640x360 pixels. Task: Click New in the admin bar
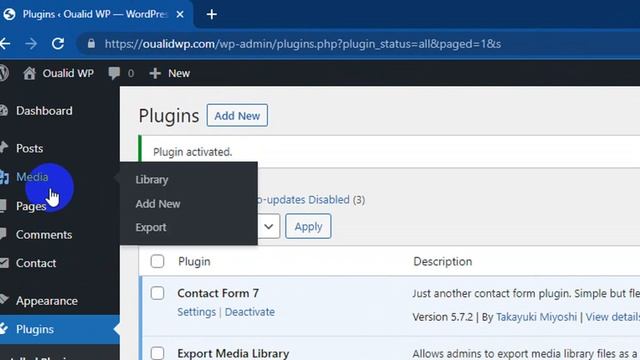pos(179,73)
